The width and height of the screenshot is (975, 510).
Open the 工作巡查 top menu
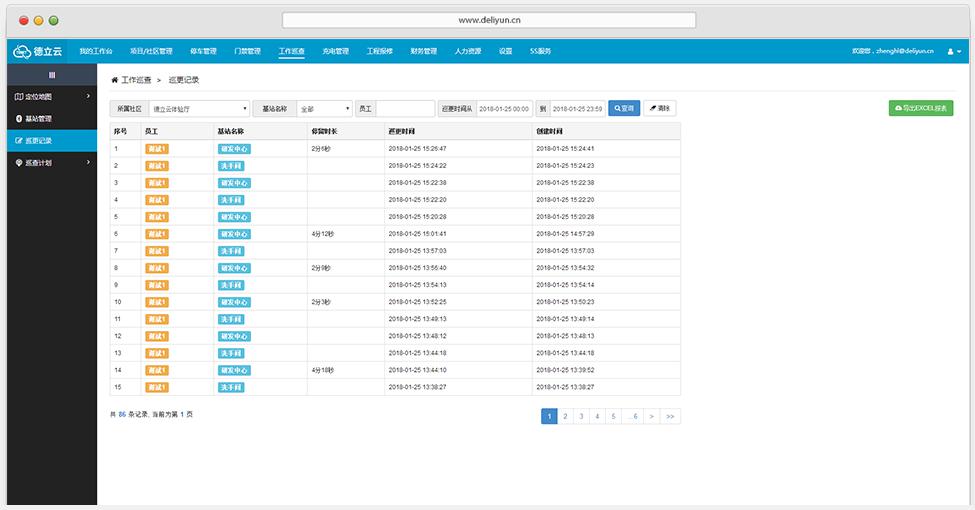(292, 51)
